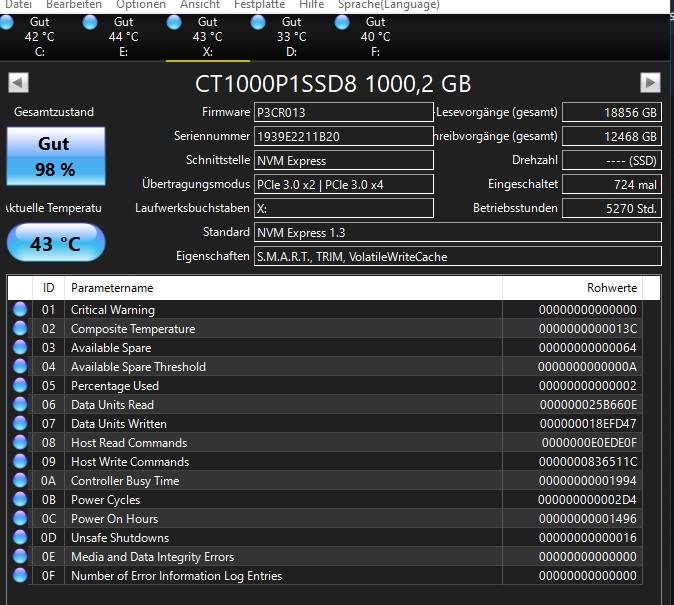Select the Power On Hours parameter name

click(x=114, y=519)
